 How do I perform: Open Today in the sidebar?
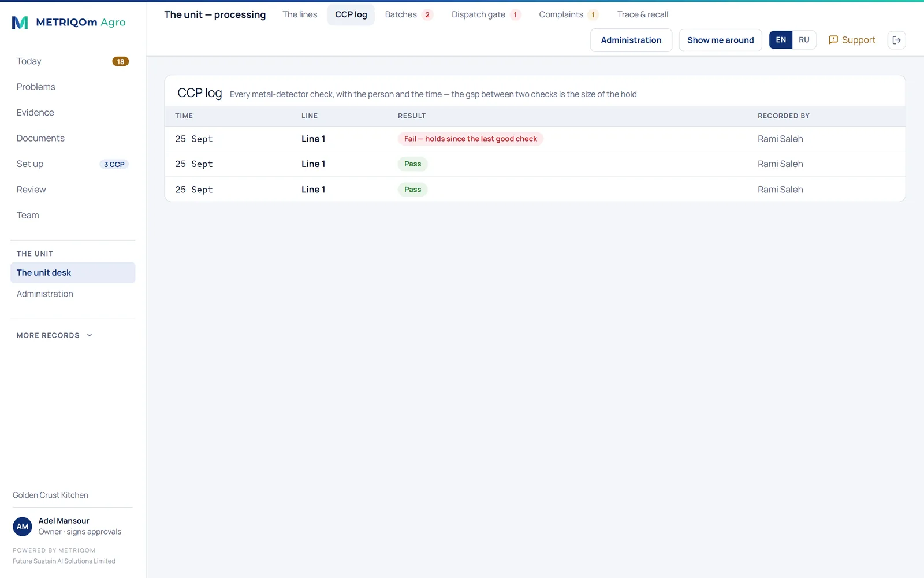[x=73, y=61]
